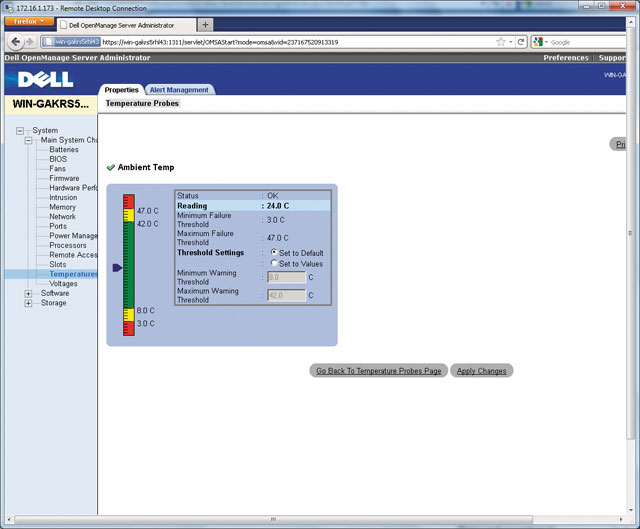The height and width of the screenshot is (529, 640).
Task: Click Go Back To Temperature Probes Page
Action: (378, 371)
